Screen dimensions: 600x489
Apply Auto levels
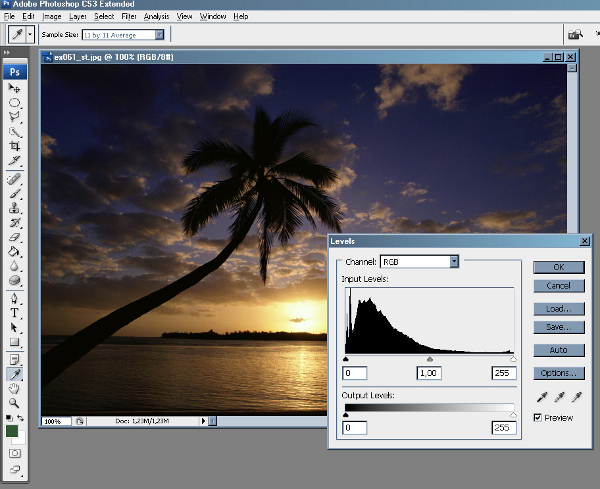[559, 350]
